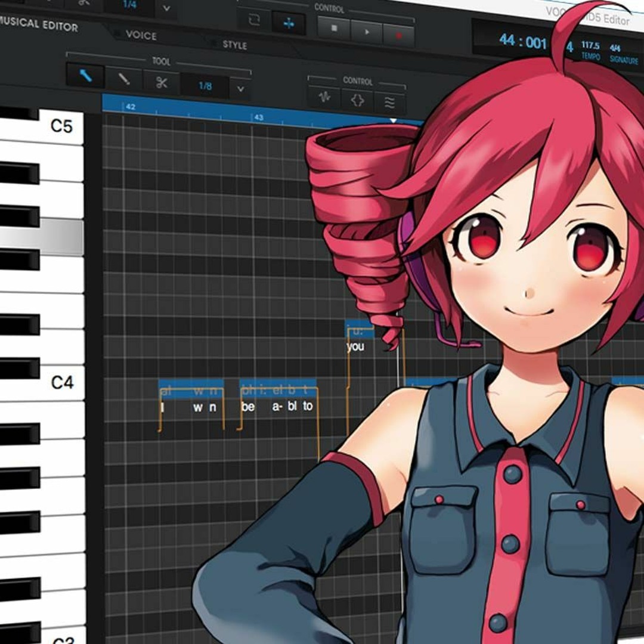Click measure 43 on the ruler
The image size is (644, 644).
click(x=258, y=117)
